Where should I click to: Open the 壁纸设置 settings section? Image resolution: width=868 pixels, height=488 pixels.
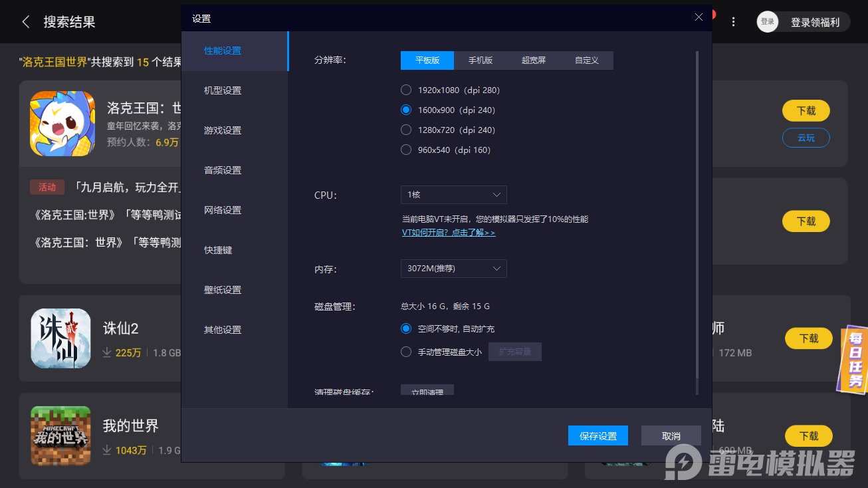tap(221, 289)
